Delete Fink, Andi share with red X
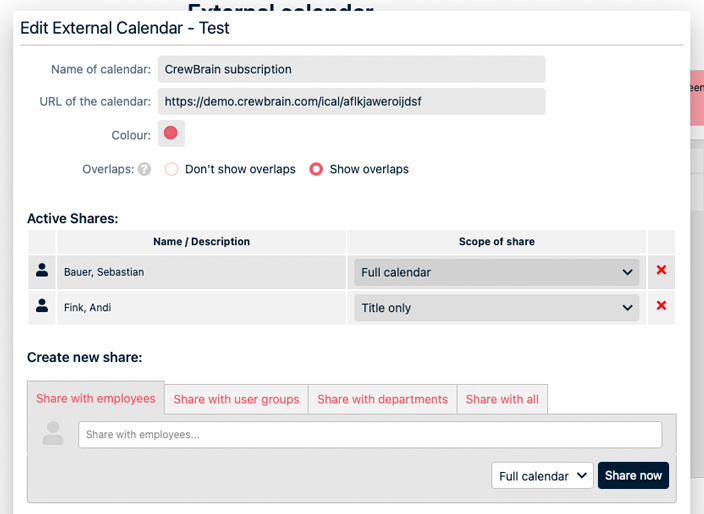Viewport: 704px width, 514px height. pos(661,306)
